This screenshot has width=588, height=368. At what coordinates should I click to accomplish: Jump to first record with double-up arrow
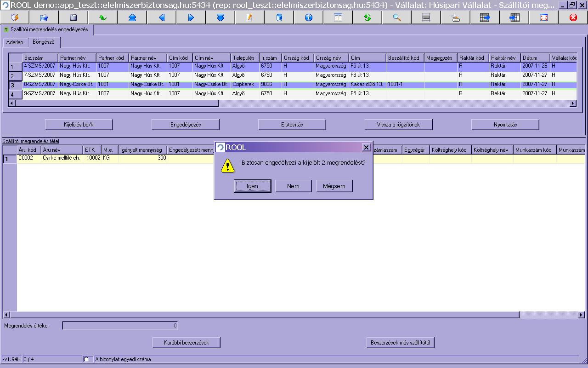click(x=132, y=17)
